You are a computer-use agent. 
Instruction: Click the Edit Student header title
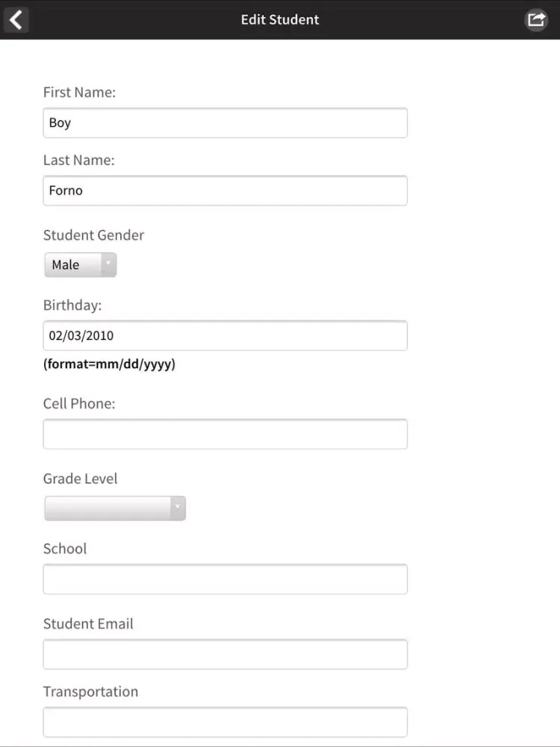[280, 19]
